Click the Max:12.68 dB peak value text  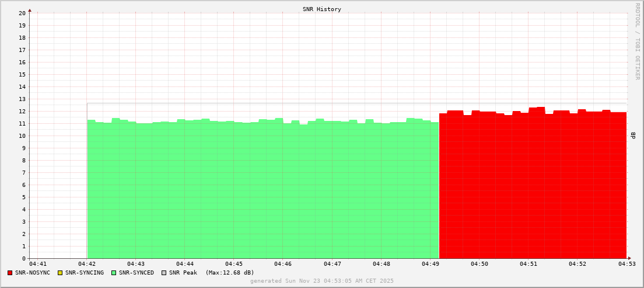tap(229, 273)
